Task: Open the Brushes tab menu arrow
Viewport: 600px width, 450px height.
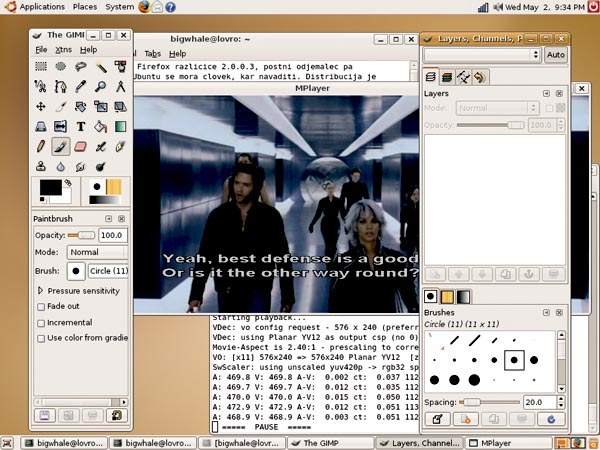Action: point(546,313)
